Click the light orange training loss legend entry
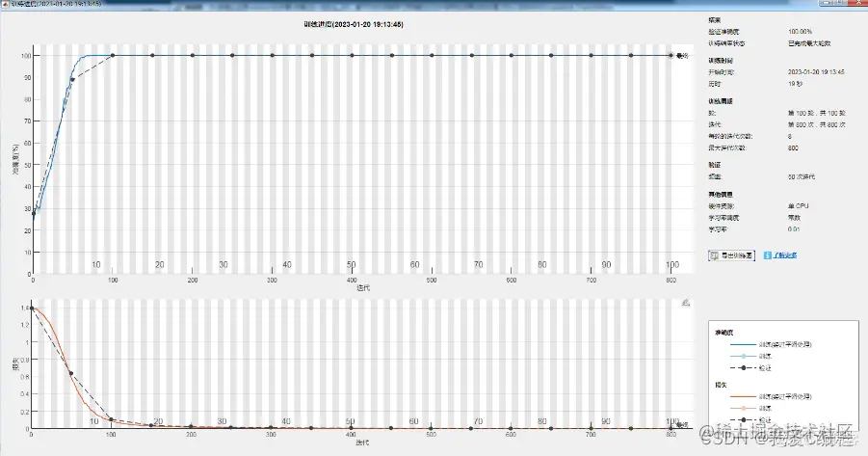 tap(750, 409)
